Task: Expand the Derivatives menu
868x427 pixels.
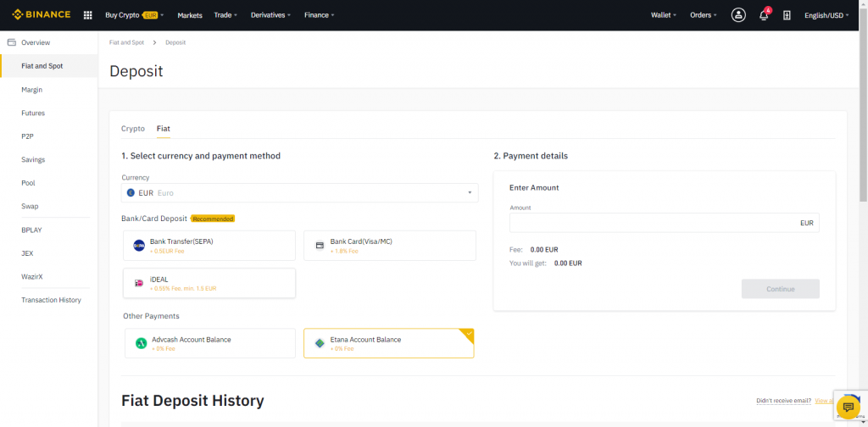Action: pyautogui.click(x=270, y=15)
